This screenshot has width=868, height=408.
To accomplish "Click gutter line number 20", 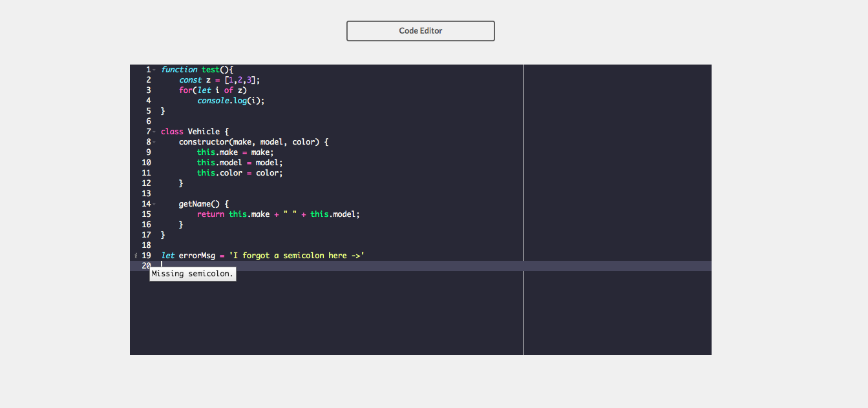I will click(146, 266).
